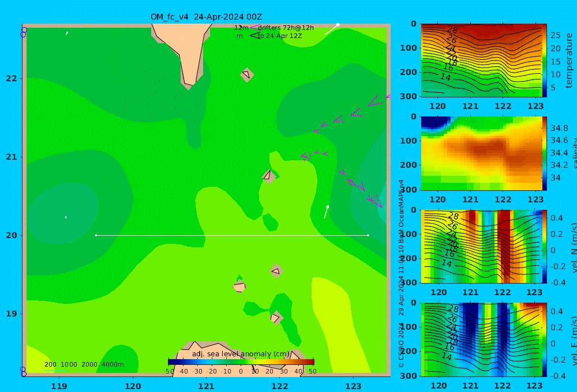Click the sea level anomaly colorbar

pos(241,362)
